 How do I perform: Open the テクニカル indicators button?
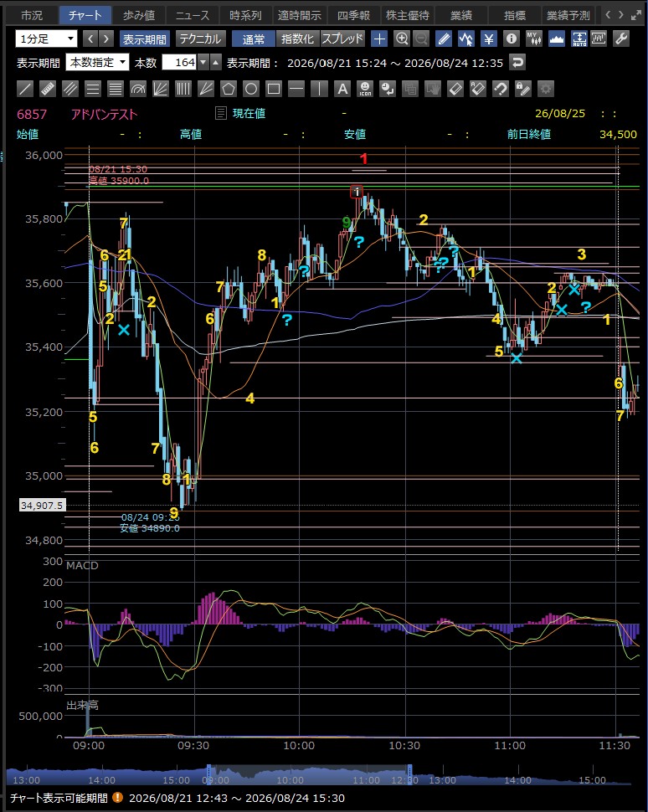coord(200,39)
